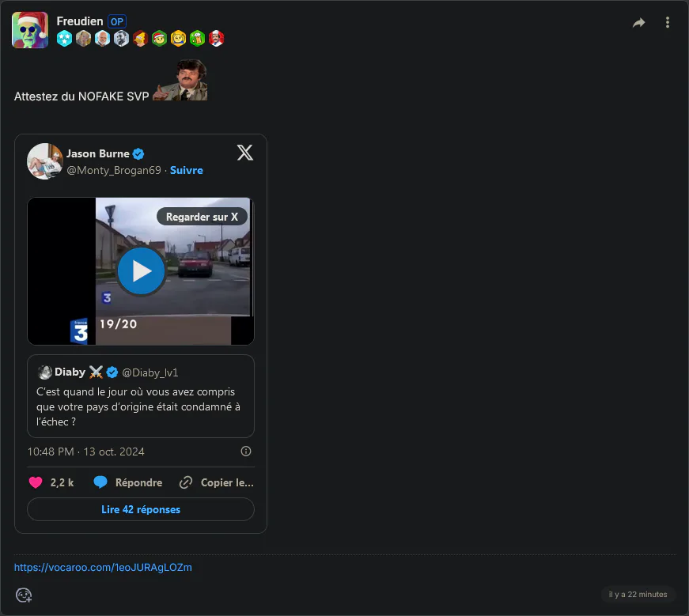
Task: Click Diaby's small avatar
Action: [x=45, y=372]
